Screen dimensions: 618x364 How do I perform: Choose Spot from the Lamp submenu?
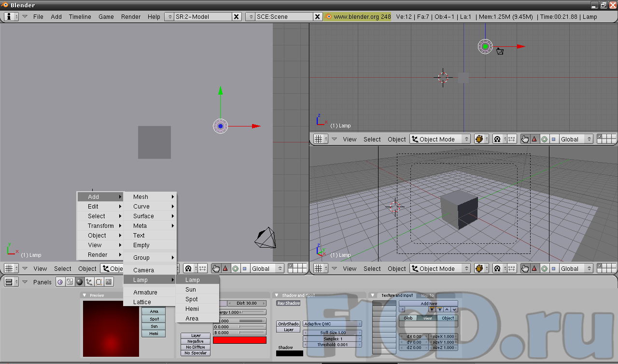pos(197,299)
